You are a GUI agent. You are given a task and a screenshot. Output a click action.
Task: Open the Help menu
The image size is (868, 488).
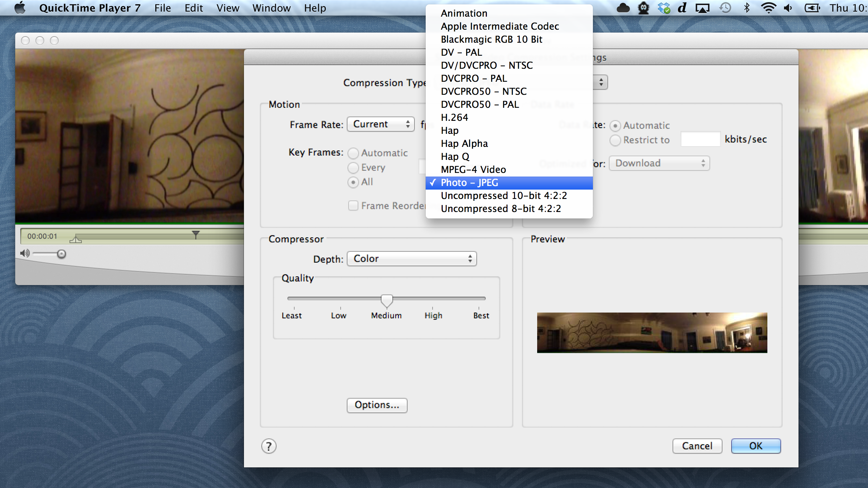click(x=315, y=8)
